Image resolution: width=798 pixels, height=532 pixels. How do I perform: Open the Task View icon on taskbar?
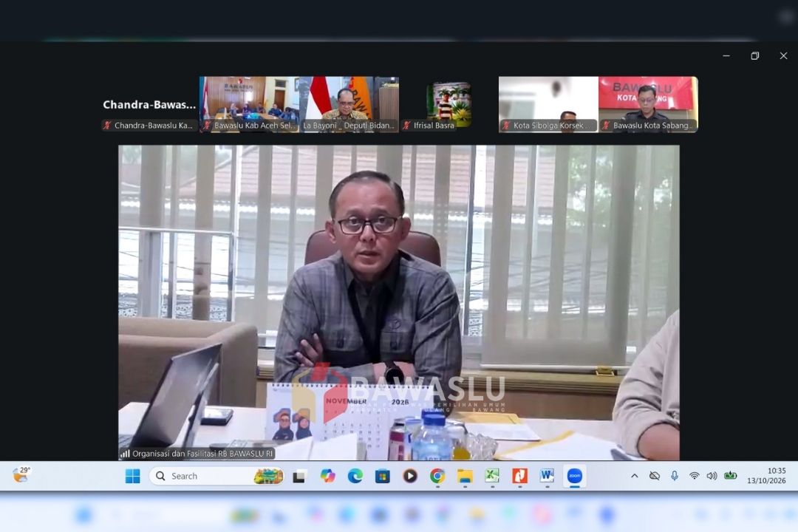click(x=299, y=477)
